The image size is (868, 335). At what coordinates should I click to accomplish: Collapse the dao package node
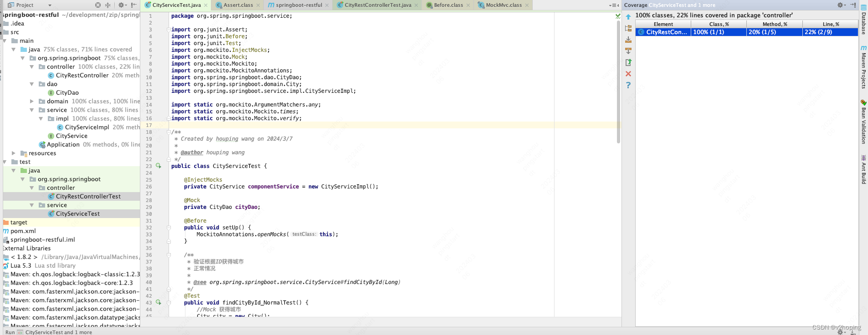coord(32,84)
